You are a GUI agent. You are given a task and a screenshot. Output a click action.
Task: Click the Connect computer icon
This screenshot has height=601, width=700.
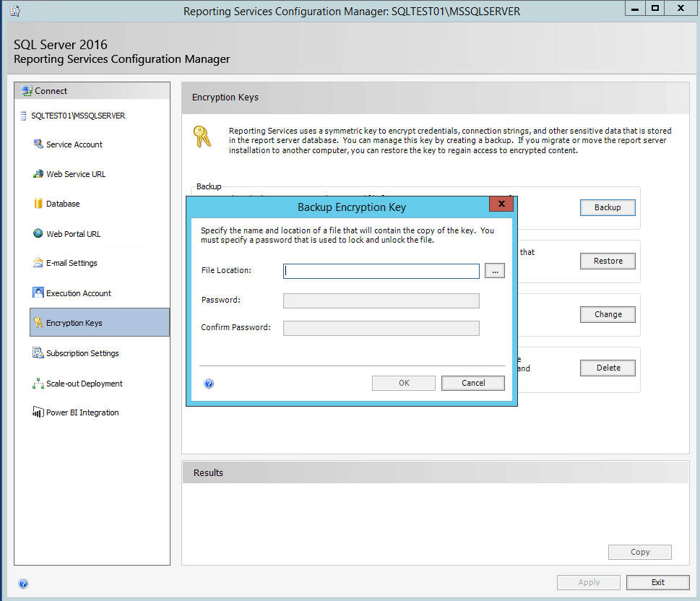pyautogui.click(x=27, y=90)
